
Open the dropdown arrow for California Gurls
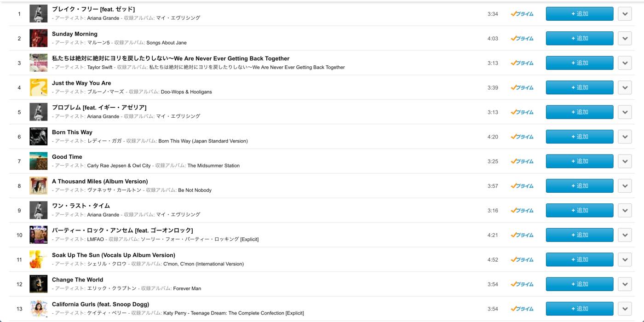point(625,309)
